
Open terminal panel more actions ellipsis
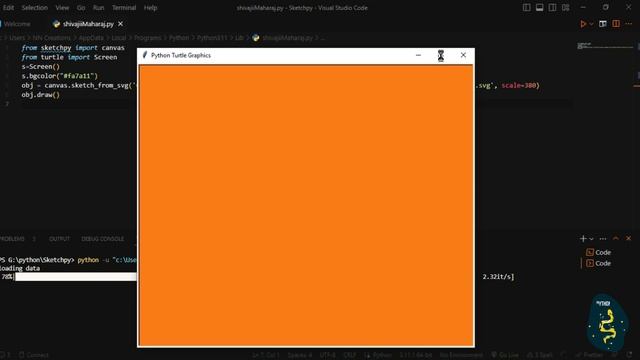tap(603, 239)
